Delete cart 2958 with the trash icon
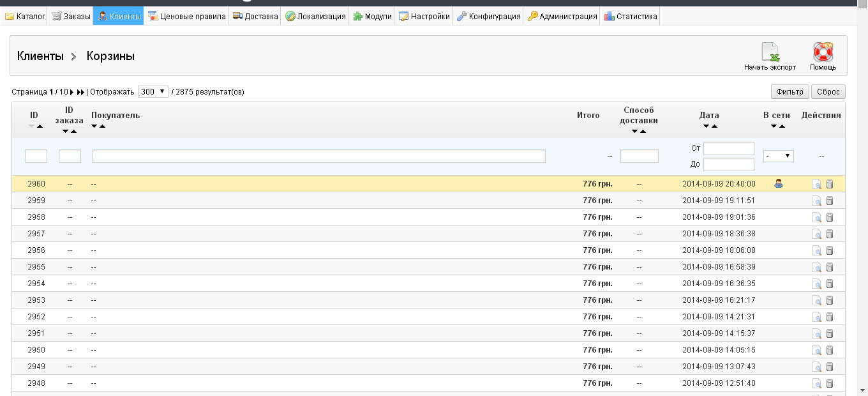Screen dimensions: 868x396 tap(830, 217)
